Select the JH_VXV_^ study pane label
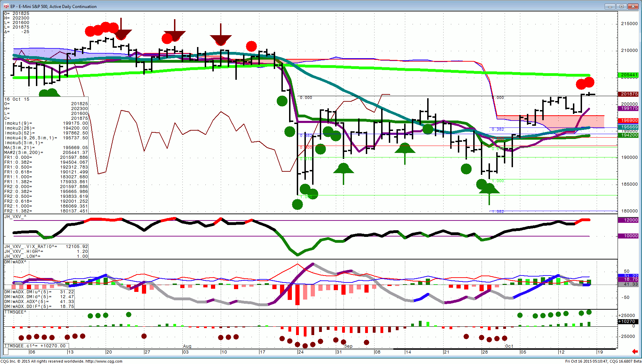Viewport: 642px width, 364px height. pyautogui.click(x=15, y=217)
